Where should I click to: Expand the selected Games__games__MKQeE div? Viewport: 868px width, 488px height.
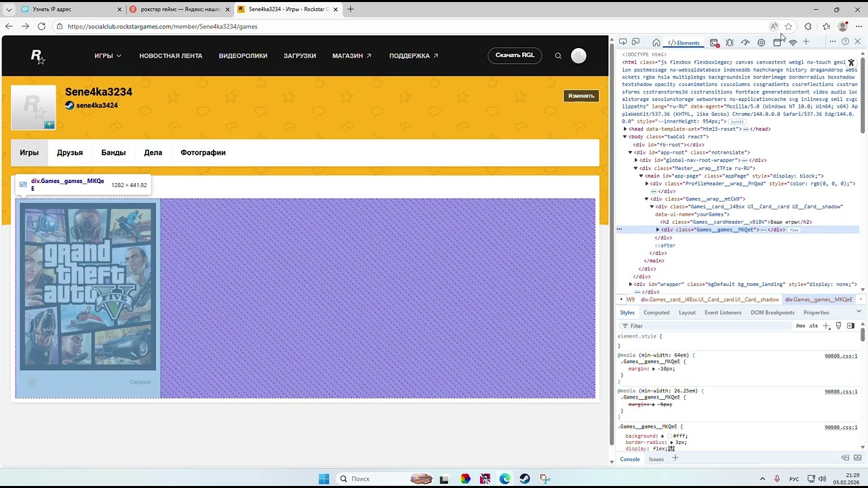pos(658,230)
